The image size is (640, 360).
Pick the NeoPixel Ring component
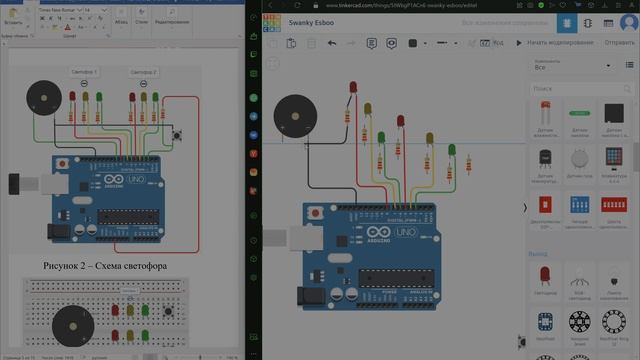point(614,327)
